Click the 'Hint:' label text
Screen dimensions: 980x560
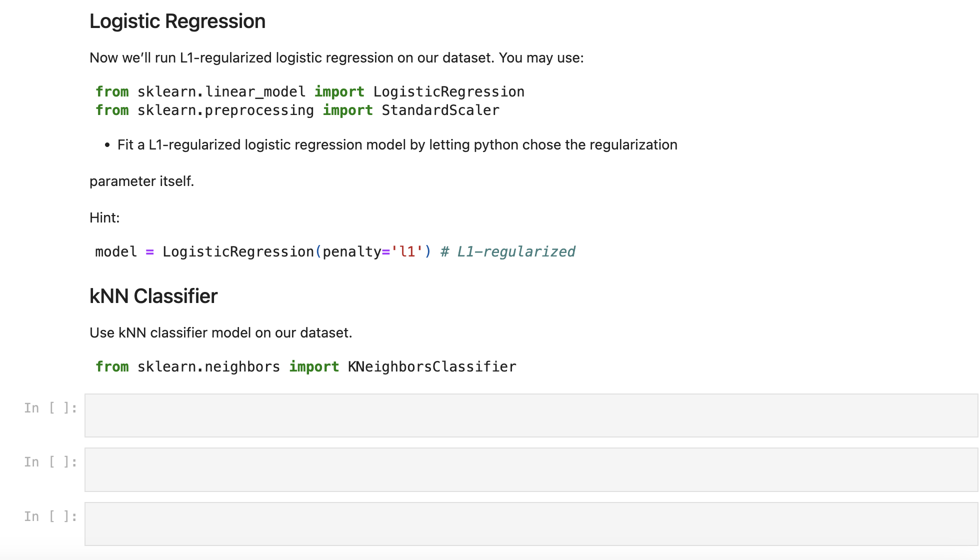104,217
